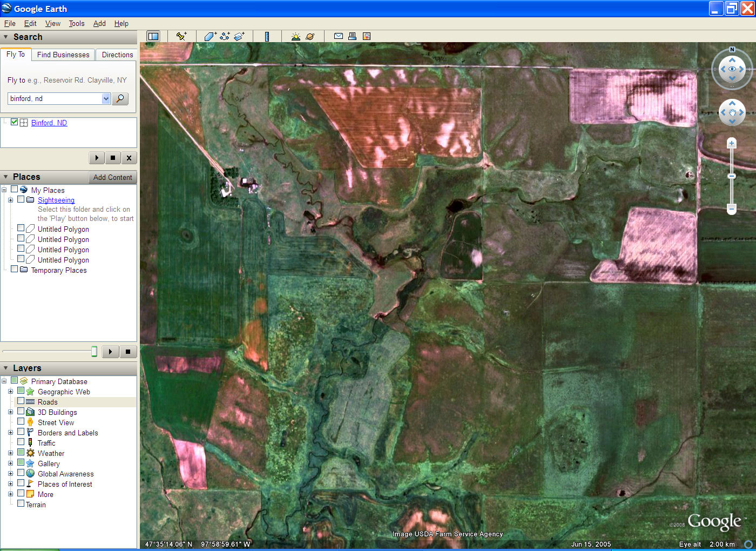This screenshot has height=551, width=756.
Task: Select the Add Image Overlay tool
Action: click(x=239, y=36)
